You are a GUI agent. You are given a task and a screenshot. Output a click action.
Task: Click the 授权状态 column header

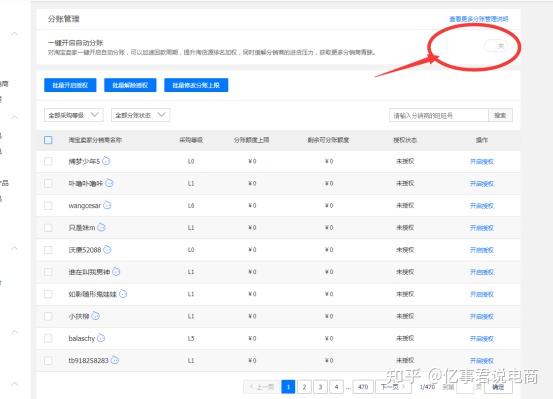(405, 140)
